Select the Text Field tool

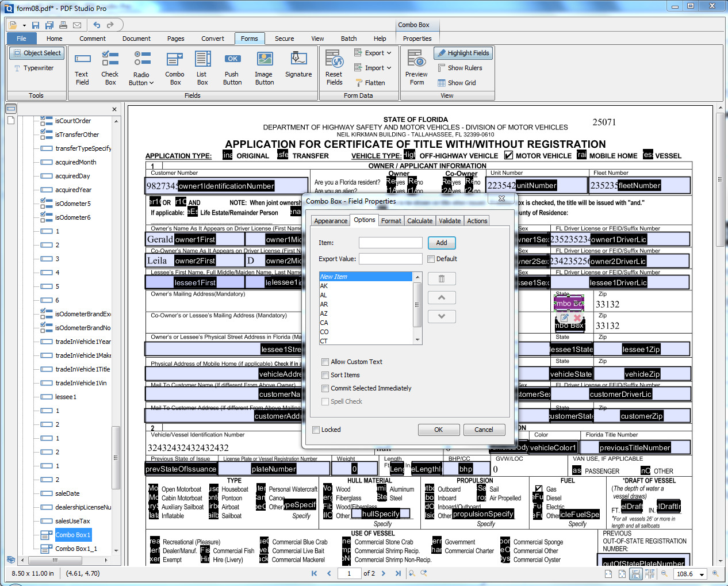[82, 68]
